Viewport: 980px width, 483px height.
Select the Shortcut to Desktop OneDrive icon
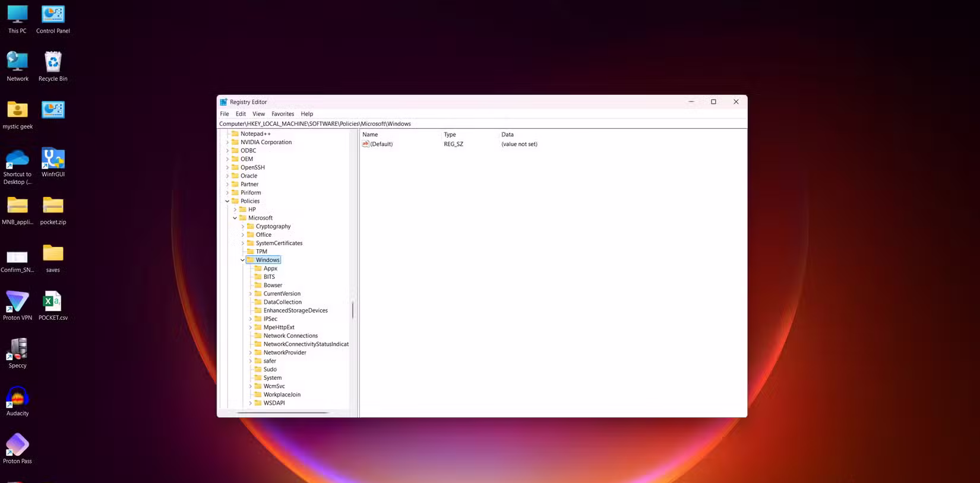pos(17,166)
